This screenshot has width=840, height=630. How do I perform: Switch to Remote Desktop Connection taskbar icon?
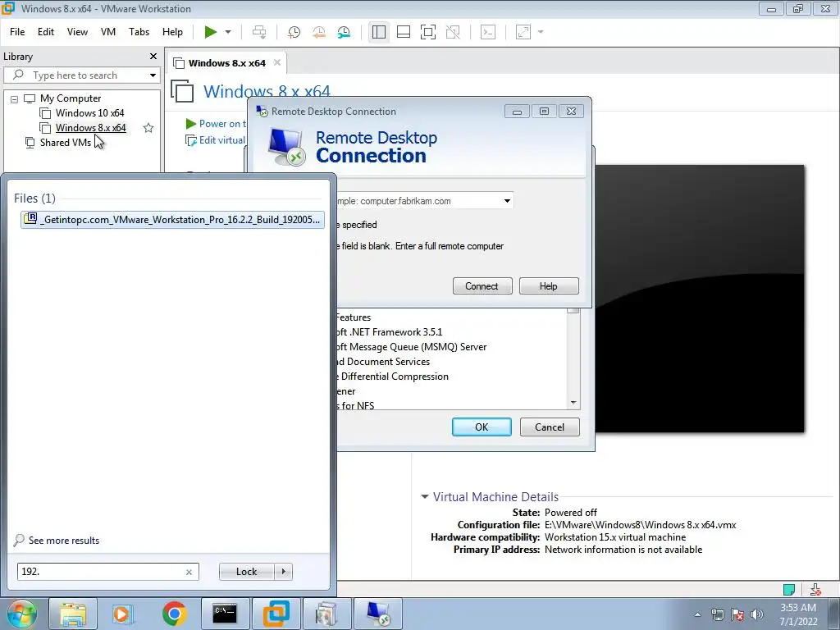coord(378,614)
